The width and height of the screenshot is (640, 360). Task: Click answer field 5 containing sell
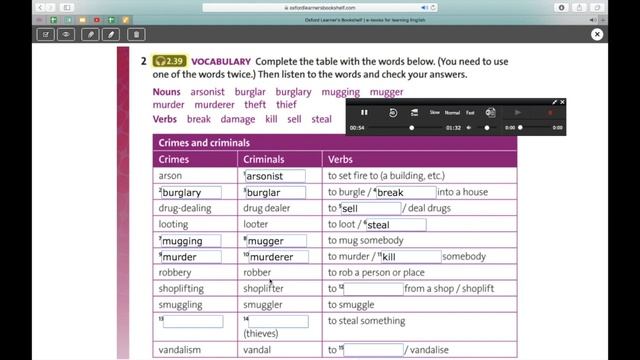[371, 208]
